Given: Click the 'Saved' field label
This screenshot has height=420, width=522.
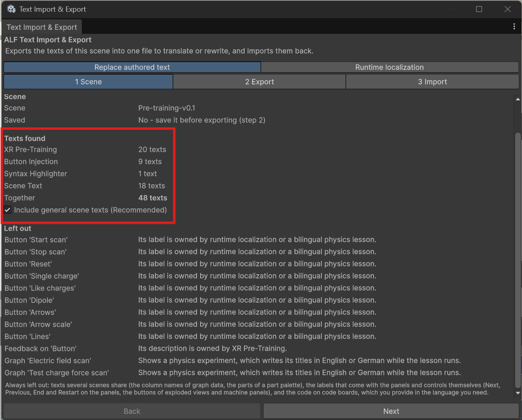Looking at the screenshot, I should [x=15, y=120].
